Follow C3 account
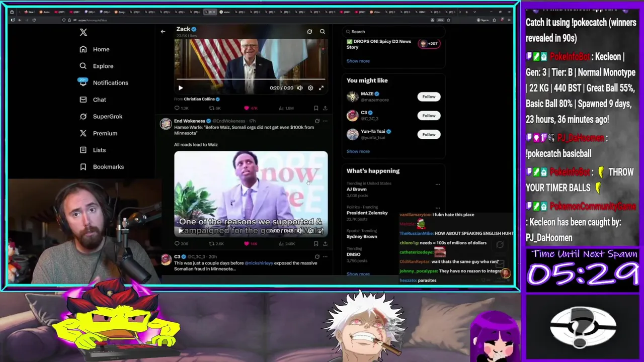The image size is (644, 362). click(x=429, y=116)
